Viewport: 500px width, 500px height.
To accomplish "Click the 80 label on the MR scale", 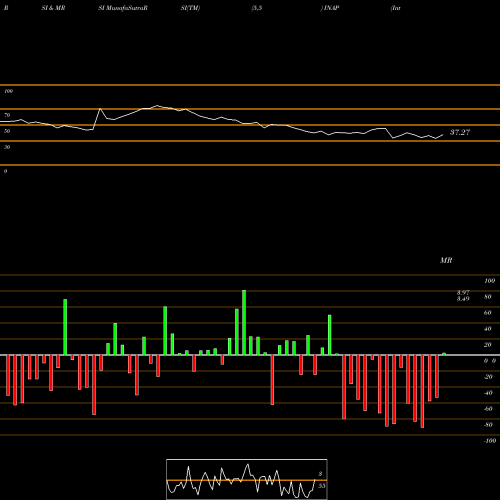I will [x=487, y=297].
